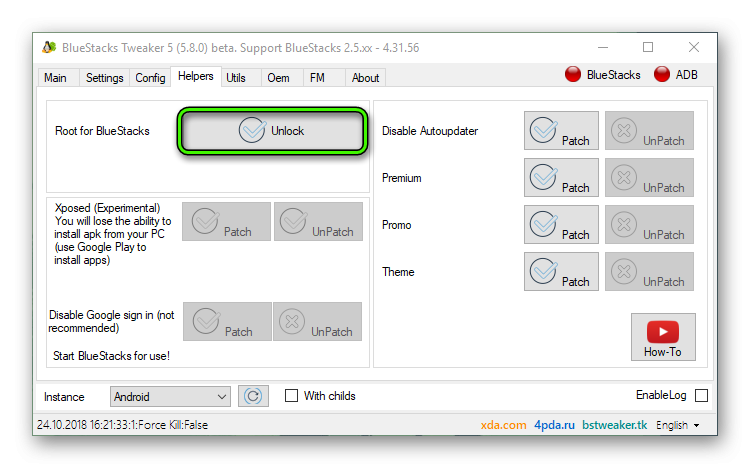Expand the English language dropdown
This screenshot has width=750, height=468.
[677, 425]
